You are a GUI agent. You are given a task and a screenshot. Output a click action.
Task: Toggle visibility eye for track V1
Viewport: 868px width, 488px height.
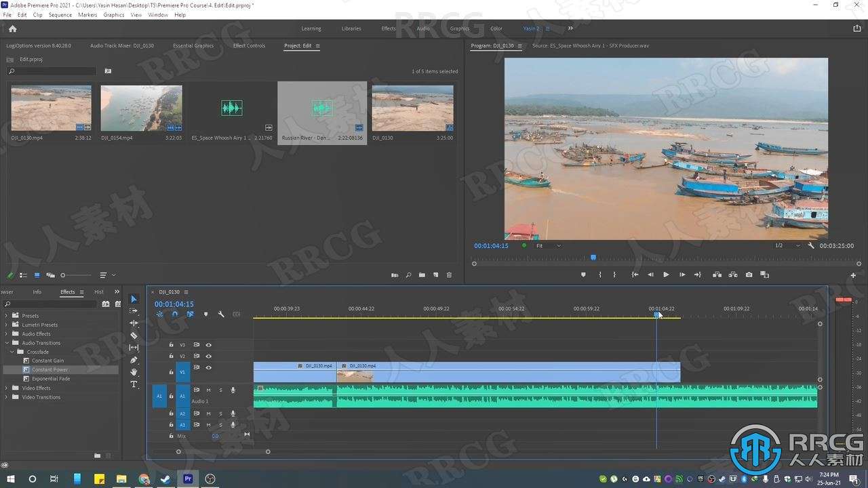coord(208,367)
